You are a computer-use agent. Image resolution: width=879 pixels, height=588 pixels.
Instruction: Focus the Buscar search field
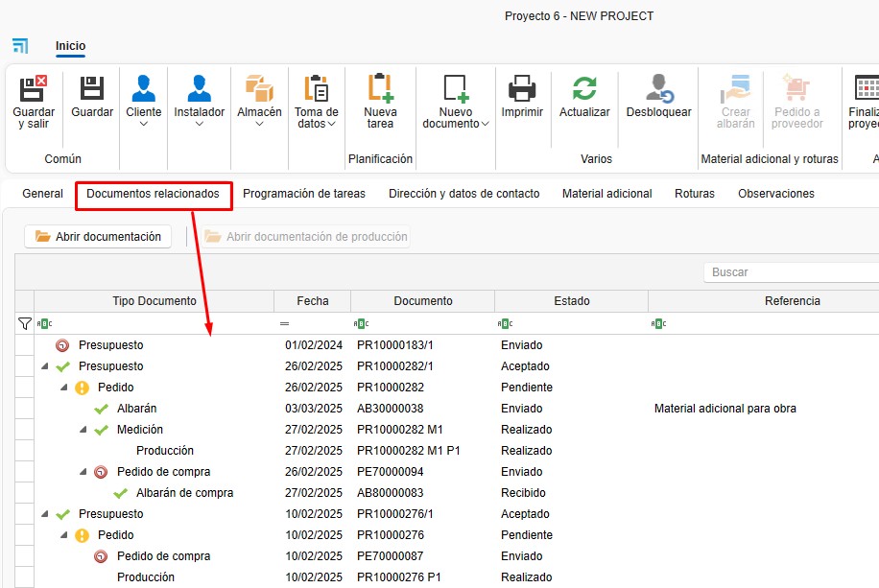click(x=791, y=272)
